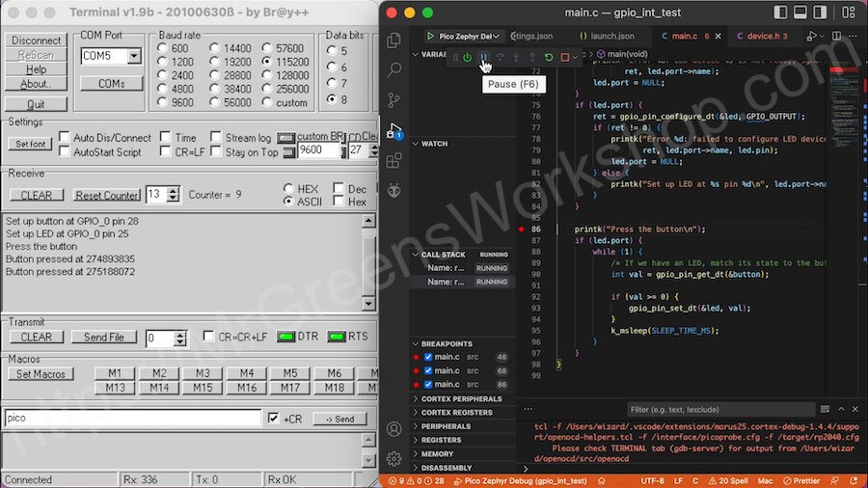
Task: Open the Manage gear in VS Code
Action: point(394,458)
